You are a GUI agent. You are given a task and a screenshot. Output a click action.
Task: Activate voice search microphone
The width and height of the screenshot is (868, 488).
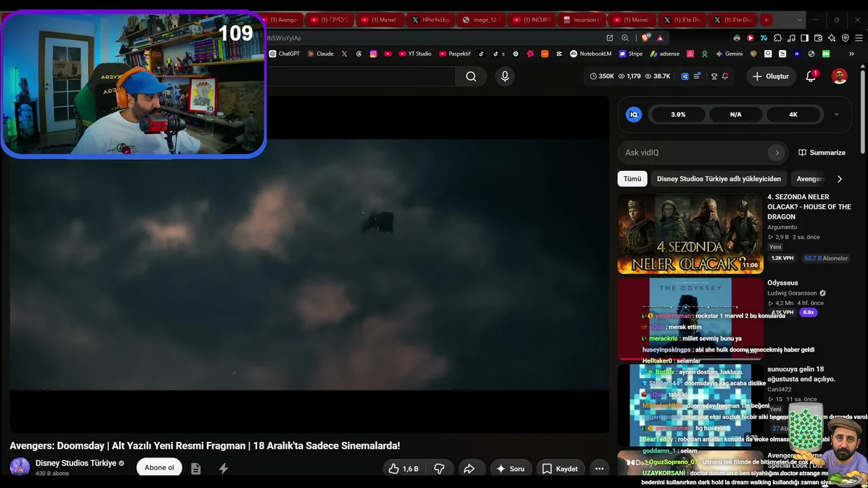click(505, 77)
